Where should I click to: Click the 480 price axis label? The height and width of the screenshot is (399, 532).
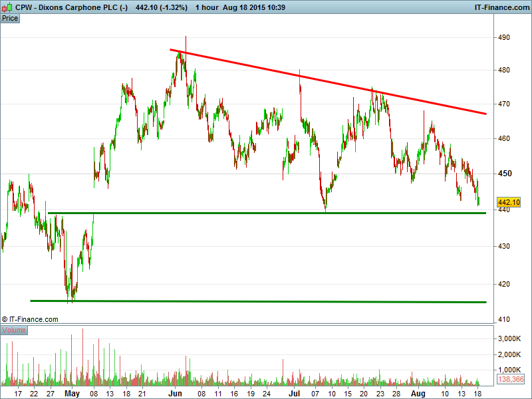[x=504, y=70]
